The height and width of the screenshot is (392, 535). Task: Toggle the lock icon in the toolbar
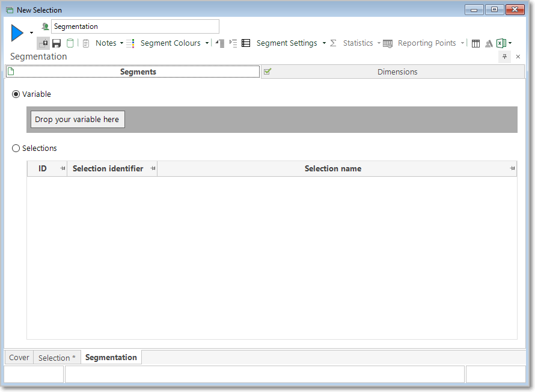tap(43, 43)
